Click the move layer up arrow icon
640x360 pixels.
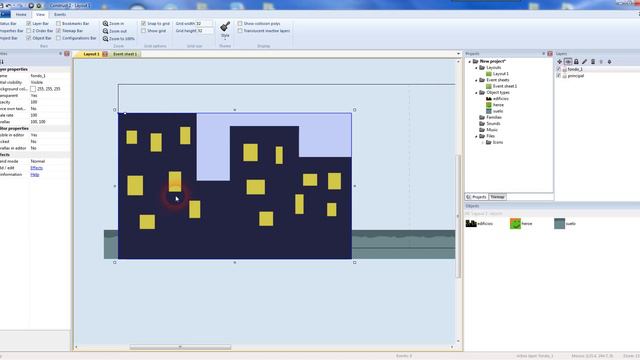click(601, 62)
